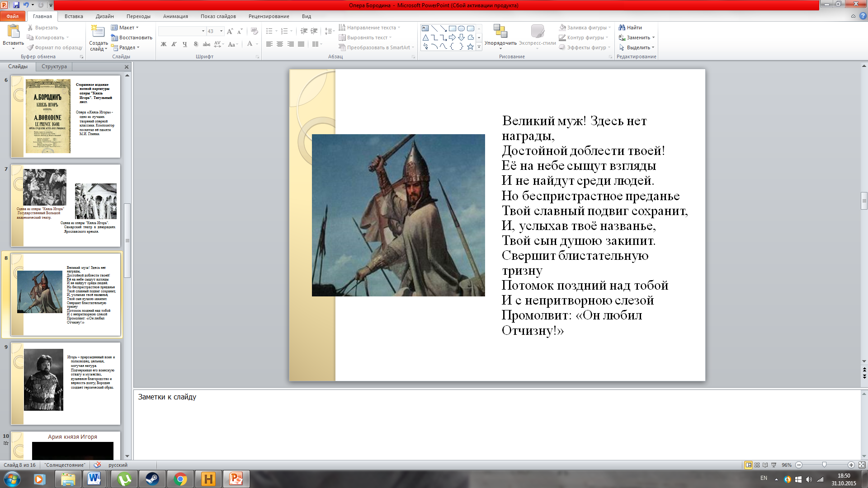Align text right in paragraph
This screenshot has width=868, height=488.
point(290,44)
